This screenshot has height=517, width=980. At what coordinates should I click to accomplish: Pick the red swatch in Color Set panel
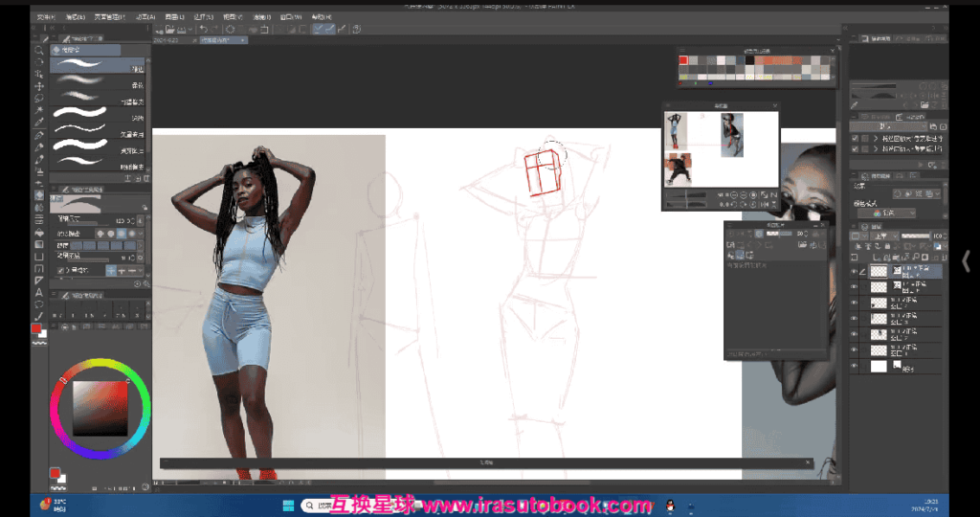(x=683, y=60)
